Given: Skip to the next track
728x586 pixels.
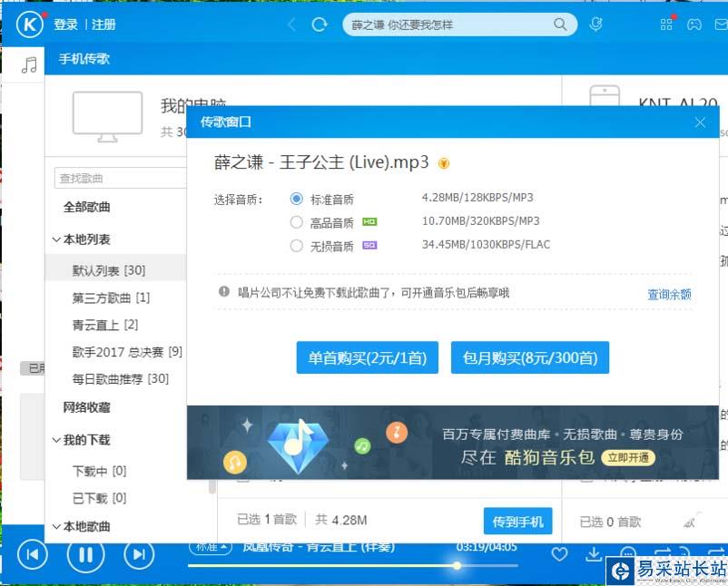Looking at the screenshot, I should coord(139,554).
